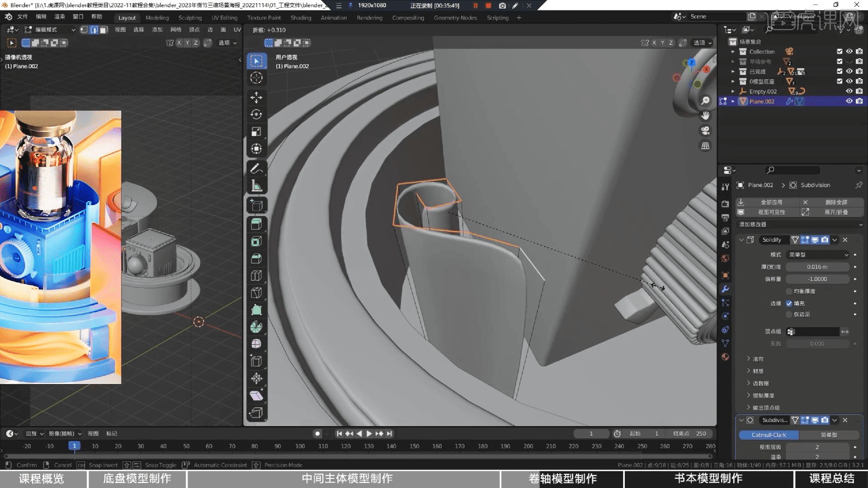This screenshot has height=488, width=868.
Task: Toggle visibility eye of Plane.002
Action: pos(849,101)
